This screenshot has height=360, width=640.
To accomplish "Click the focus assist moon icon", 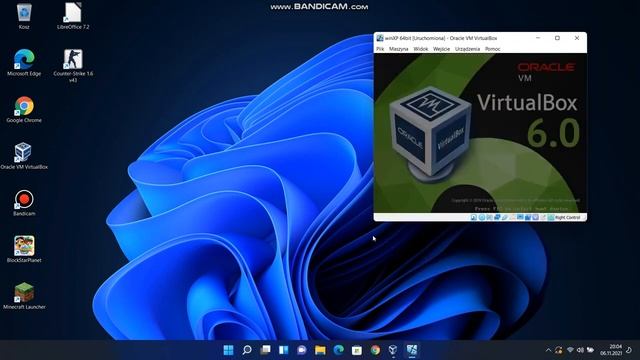I will [629, 350].
